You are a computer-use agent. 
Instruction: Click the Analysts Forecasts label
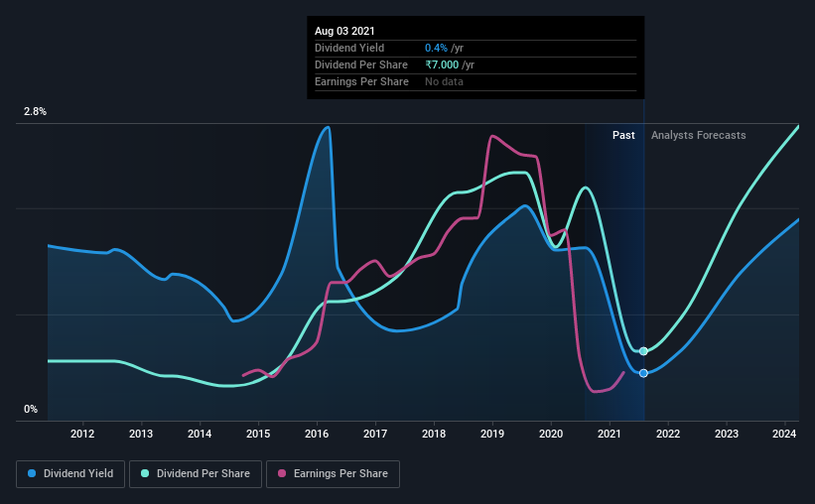699,135
